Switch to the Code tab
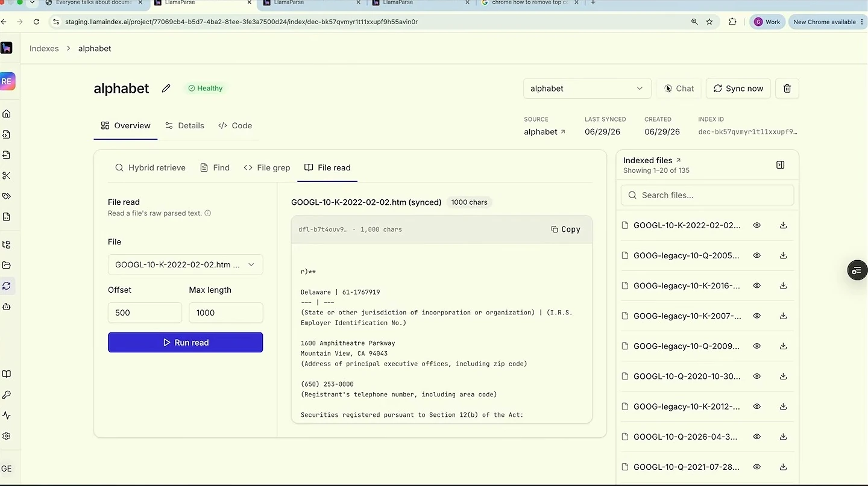 pyautogui.click(x=235, y=125)
